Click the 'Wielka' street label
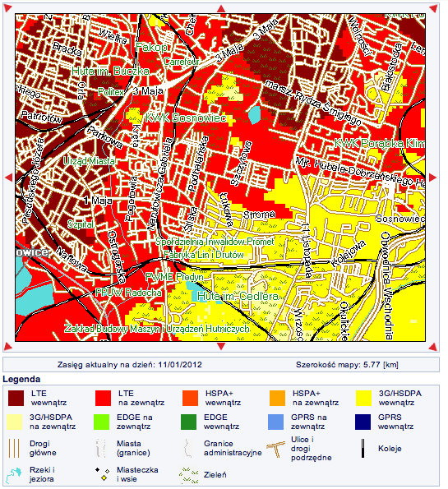Screen dimensions: 448x489 pos(113,36)
